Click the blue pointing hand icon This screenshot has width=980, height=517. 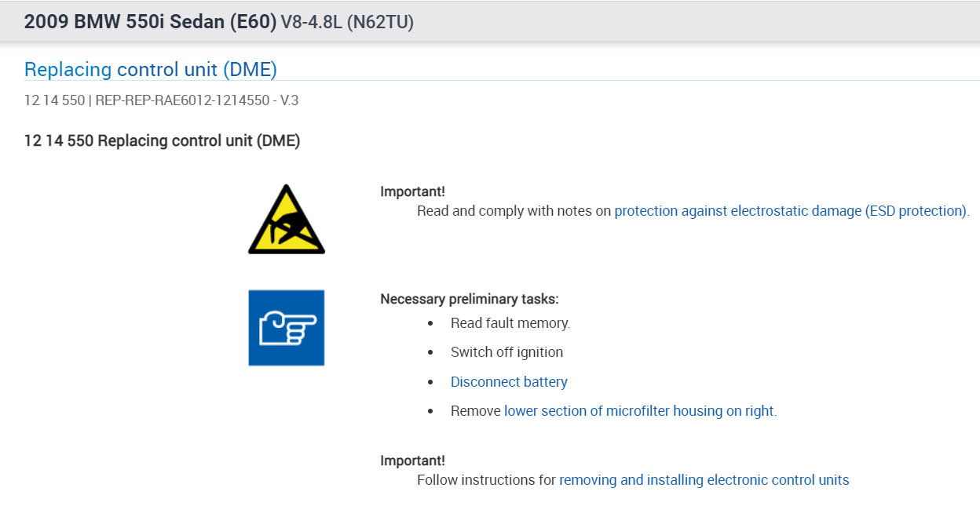click(x=287, y=328)
